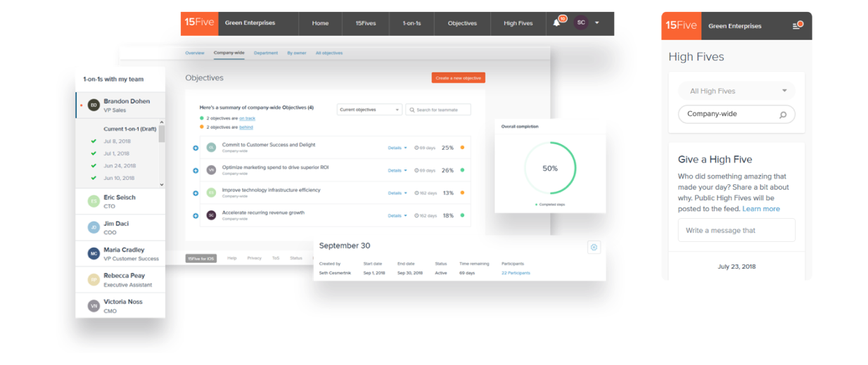The width and height of the screenshot is (868, 365).
Task: Click owner avatar on Improve technology infrastructure row
Action: point(211,193)
